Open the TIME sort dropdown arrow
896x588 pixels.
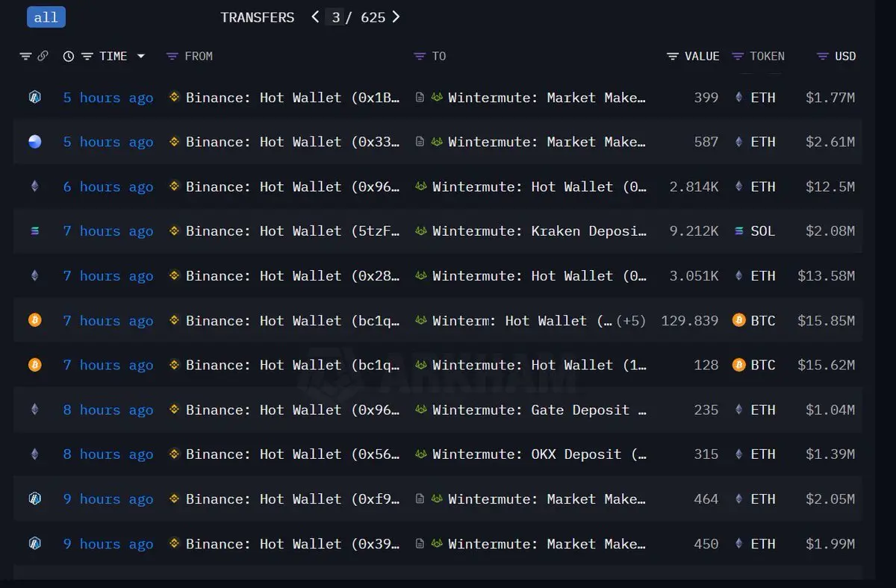pyautogui.click(x=140, y=56)
